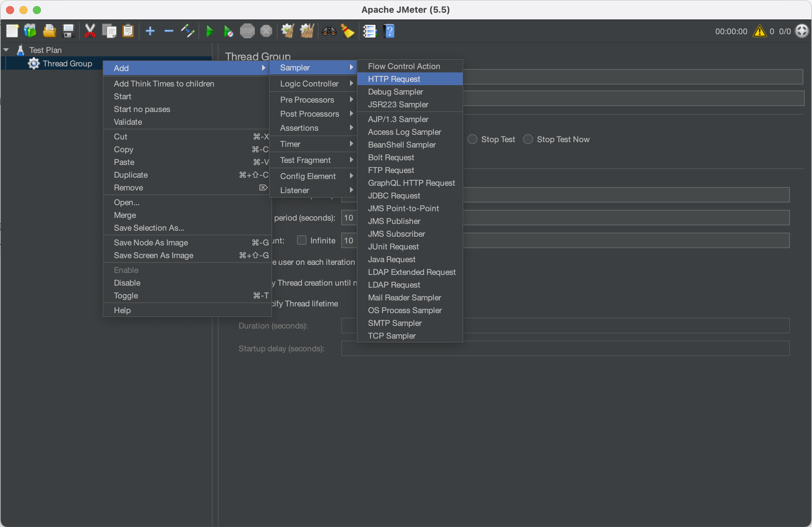
Task: Click the Function Helper list icon
Action: [369, 31]
